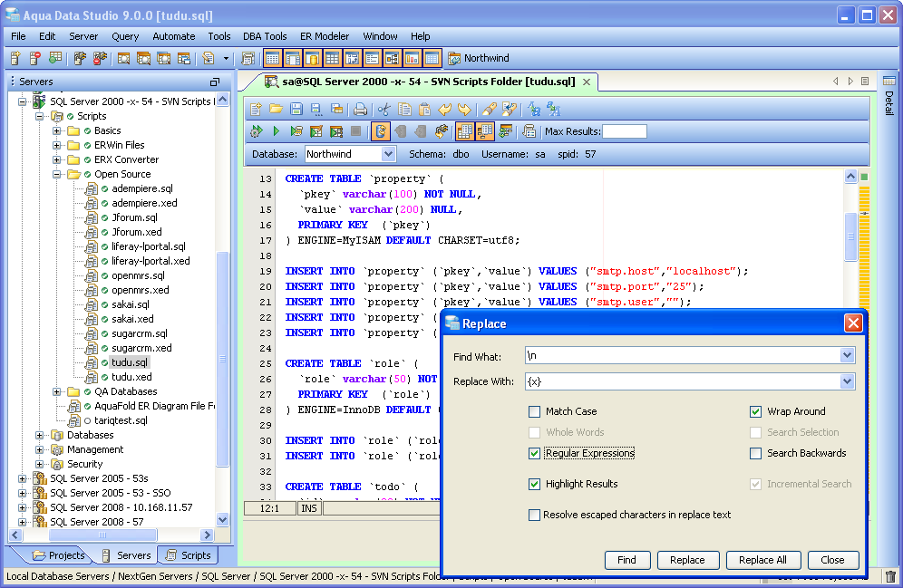This screenshot has width=903, height=588.
Task: Collapse the Open Source folder node
Action: (57, 174)
